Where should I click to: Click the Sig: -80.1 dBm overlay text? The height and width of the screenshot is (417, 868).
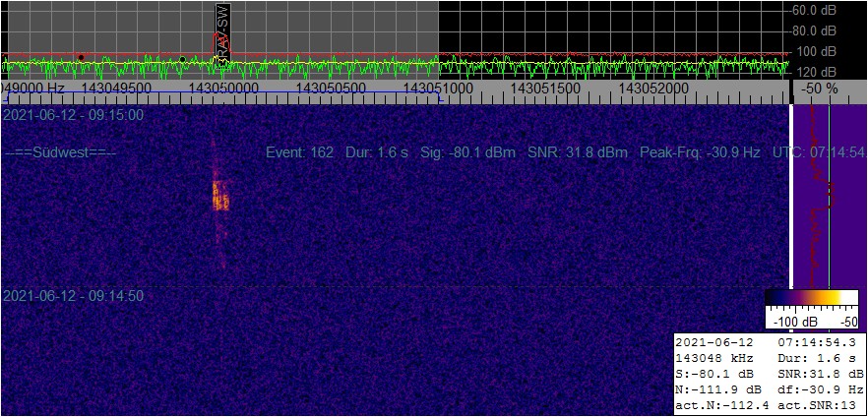click(468, 152)
